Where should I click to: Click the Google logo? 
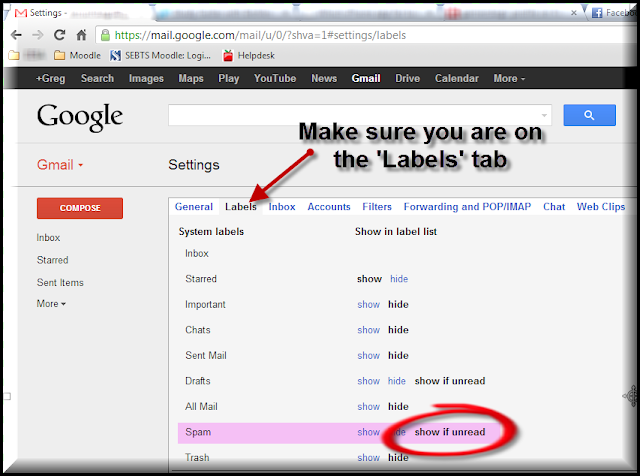[x=80, y=117]
